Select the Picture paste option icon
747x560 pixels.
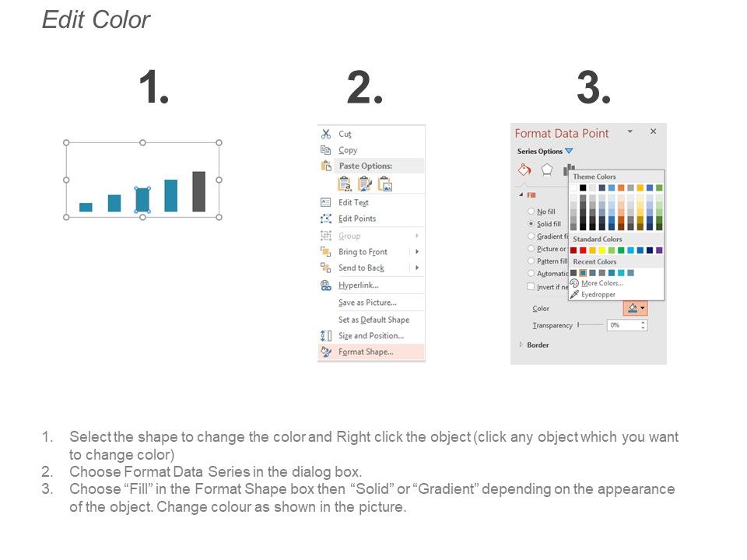(385, 183)
